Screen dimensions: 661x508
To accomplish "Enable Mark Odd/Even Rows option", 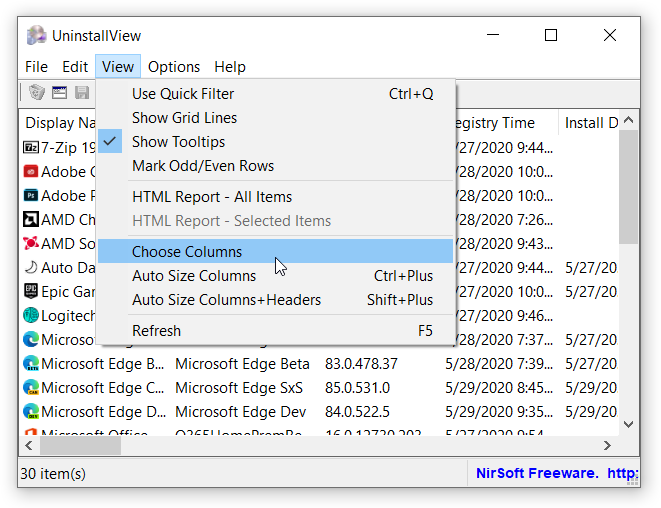I will pyautogui.click(x=275, y=166).
